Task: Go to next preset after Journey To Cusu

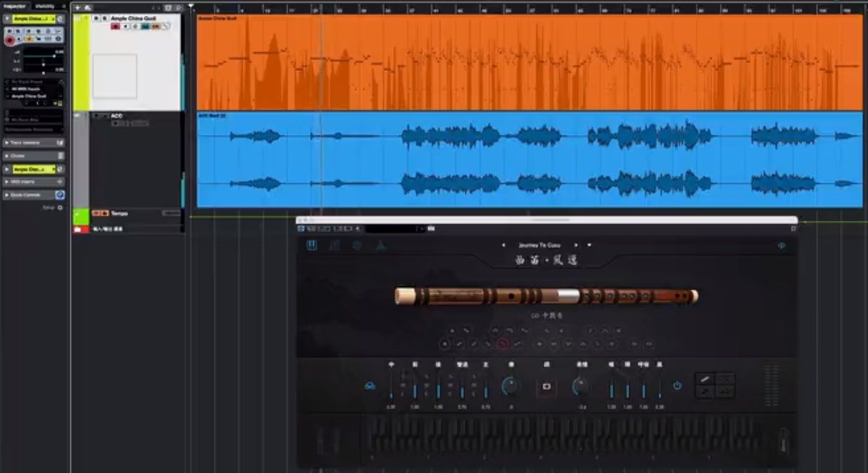Action: coord(576,245)
